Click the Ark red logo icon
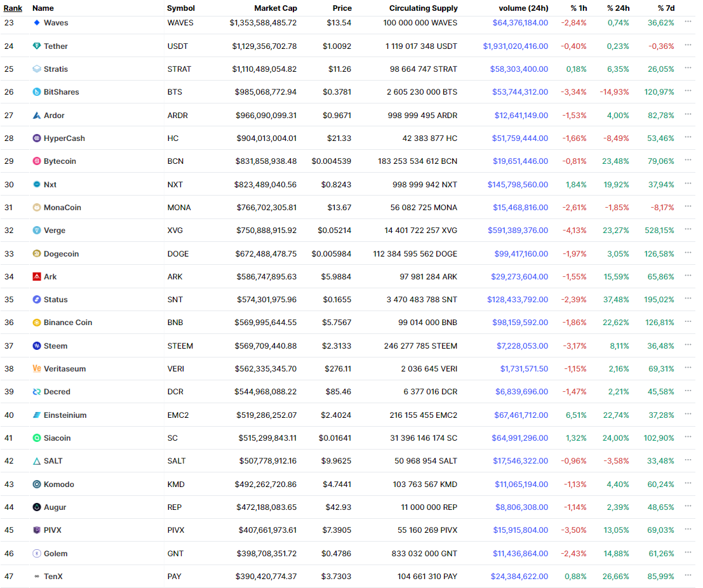 [37, 277]
